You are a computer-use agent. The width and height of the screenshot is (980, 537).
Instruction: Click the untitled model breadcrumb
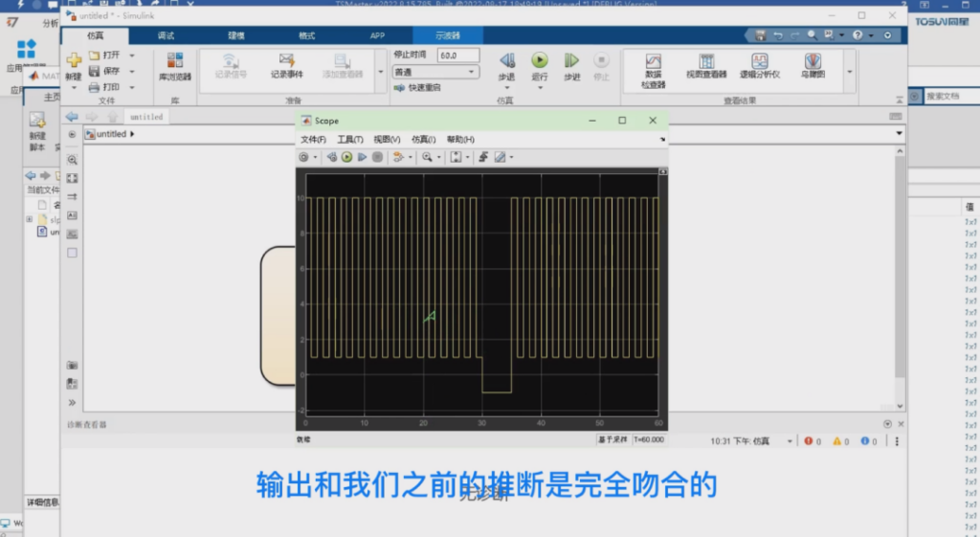pos(110,134)
